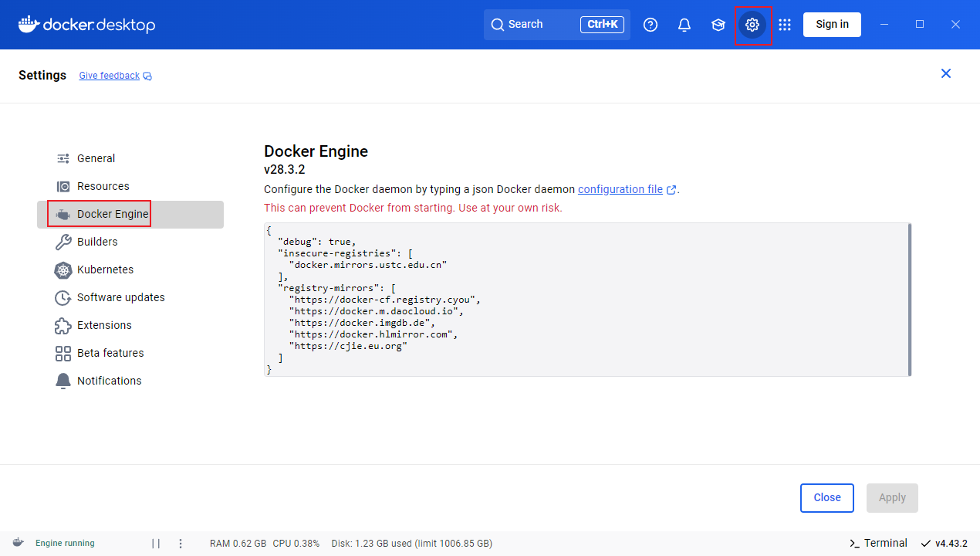Open the notifications bell icon
This screenshot has height=556, width=980.
point(684,25)
